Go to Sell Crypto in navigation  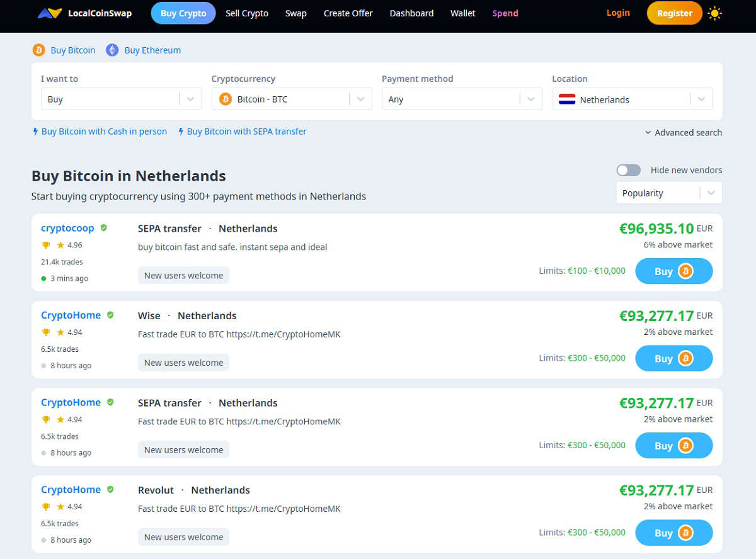pos(247,13)
